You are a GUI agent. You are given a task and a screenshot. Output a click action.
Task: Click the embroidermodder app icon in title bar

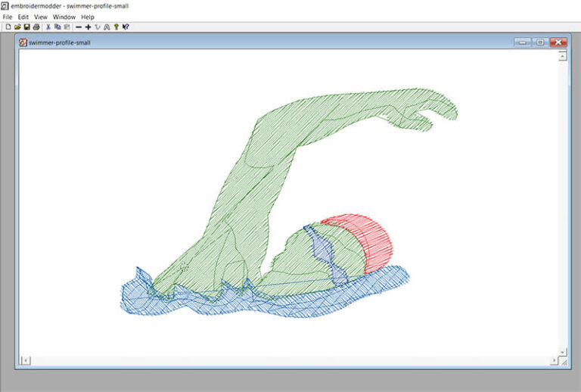pyautogui.click(x=5, y=6)
